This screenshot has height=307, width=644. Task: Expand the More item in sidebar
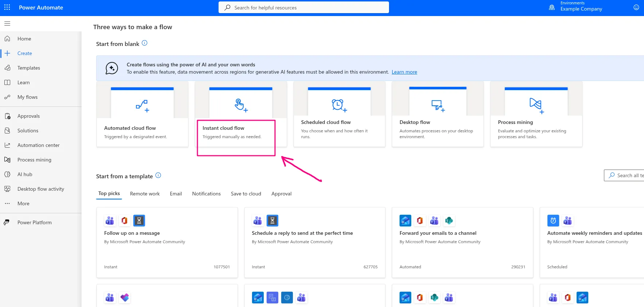pyautogui.click(x=23, y=203)
